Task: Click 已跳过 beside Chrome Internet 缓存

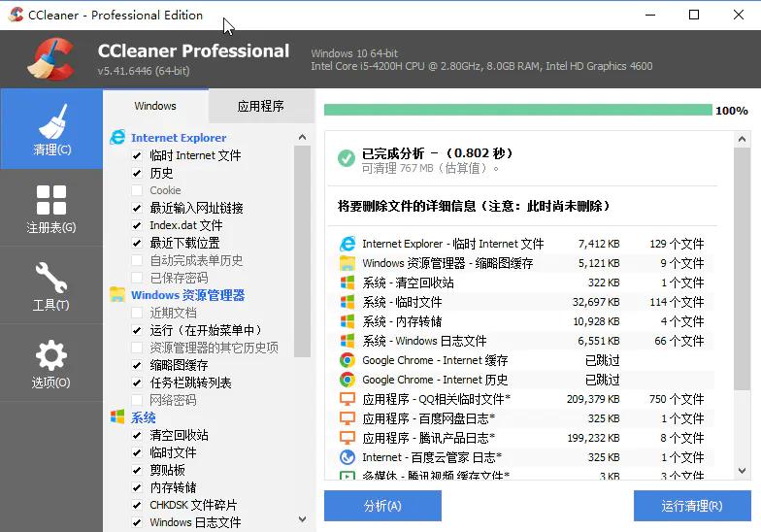Action: tap(602, 360)
